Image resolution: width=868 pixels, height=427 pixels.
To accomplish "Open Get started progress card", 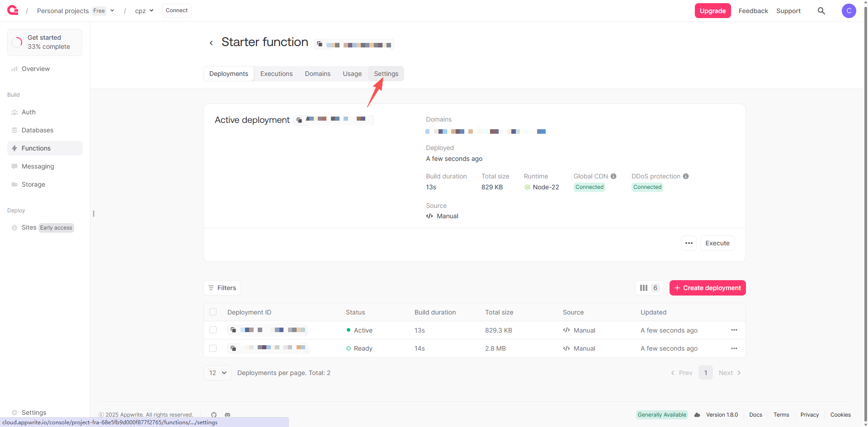I will point(45,42).
